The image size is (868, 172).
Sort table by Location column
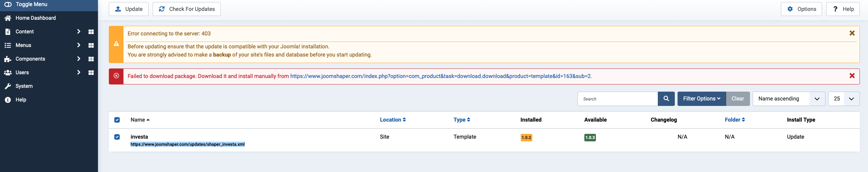[x=393, y=120]
